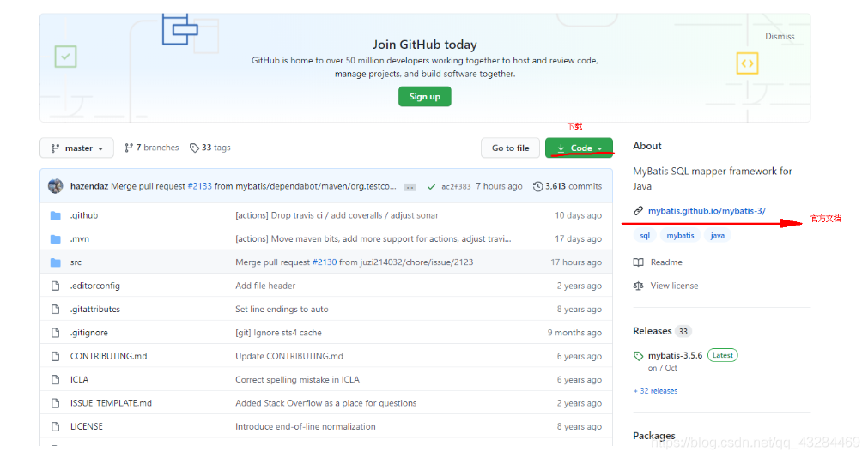Open the .github folder icon
The height and width of the screenshot is (458, 868).
point(55,216)
